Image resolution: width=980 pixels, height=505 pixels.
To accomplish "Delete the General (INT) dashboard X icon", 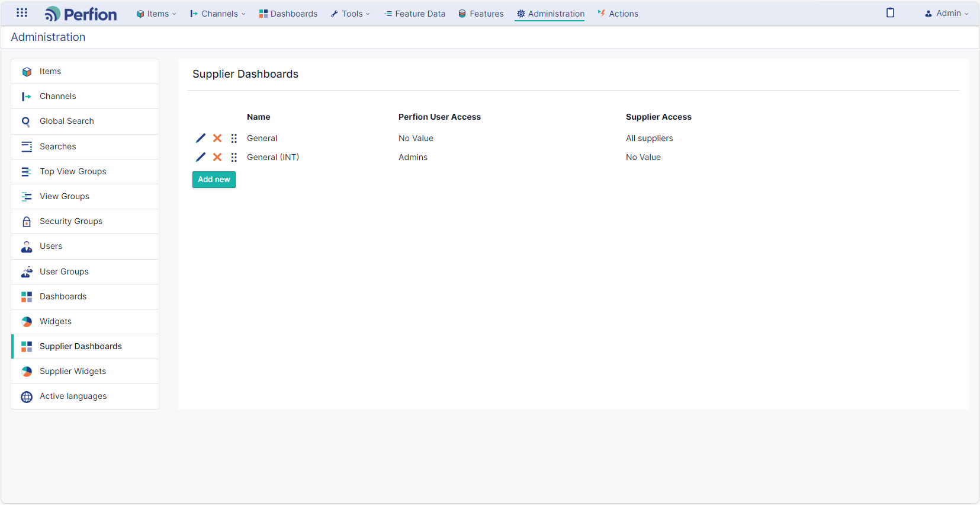I will click(x=217, y=157).
